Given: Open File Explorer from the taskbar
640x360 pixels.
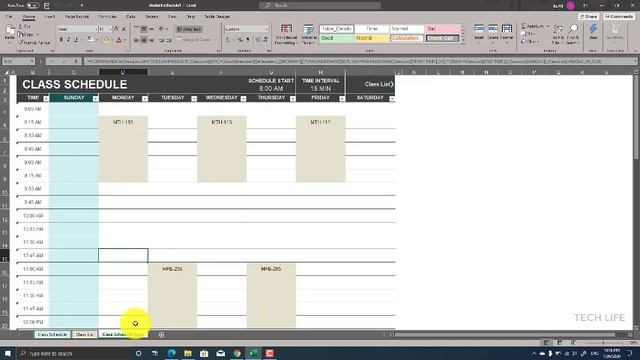Looking at the screenshot, I should tap(188, 353).
